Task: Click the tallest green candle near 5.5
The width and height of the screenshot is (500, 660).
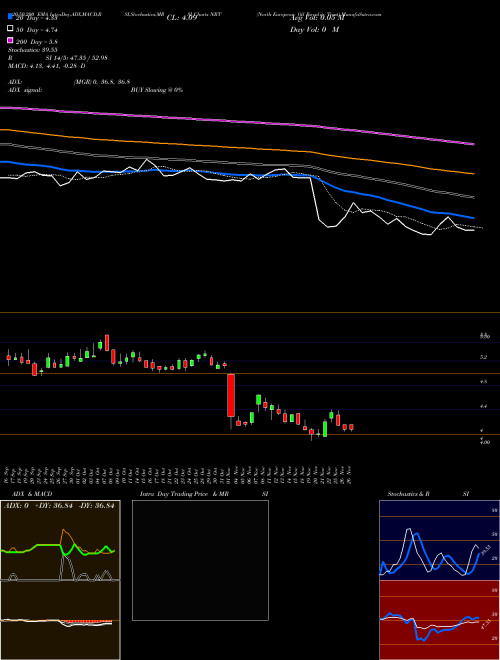Action: tap(100, 345)
